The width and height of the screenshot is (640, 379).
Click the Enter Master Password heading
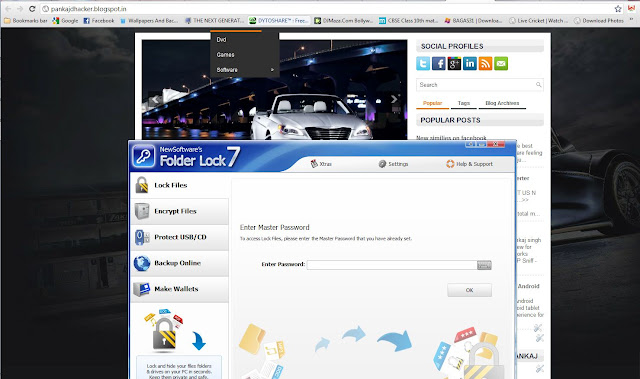(275, 227)
